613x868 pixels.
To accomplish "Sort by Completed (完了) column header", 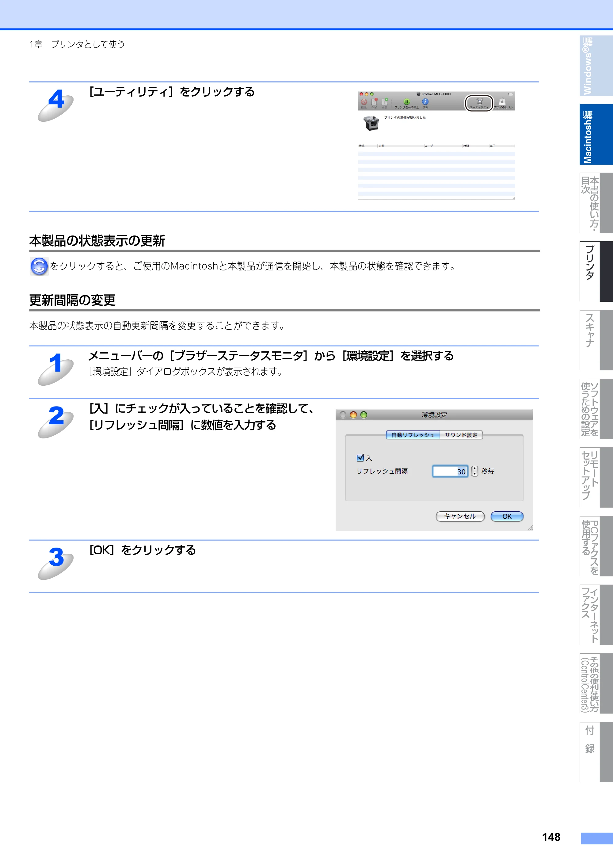I will click(500, 146).
